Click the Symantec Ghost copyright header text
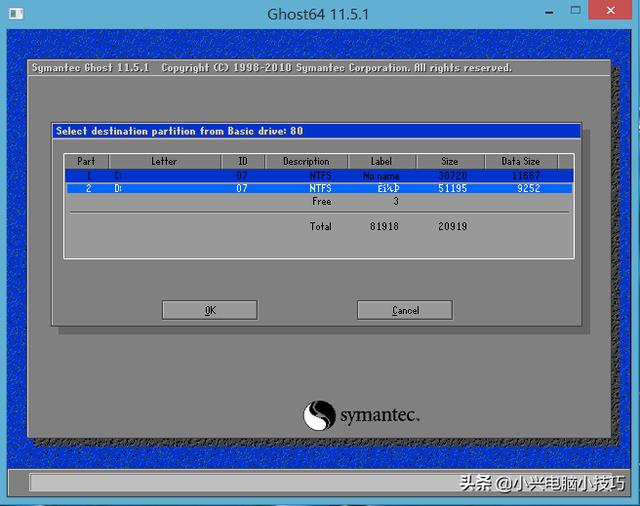The height and width of the screenshot is (506, 640). [272, 68]
